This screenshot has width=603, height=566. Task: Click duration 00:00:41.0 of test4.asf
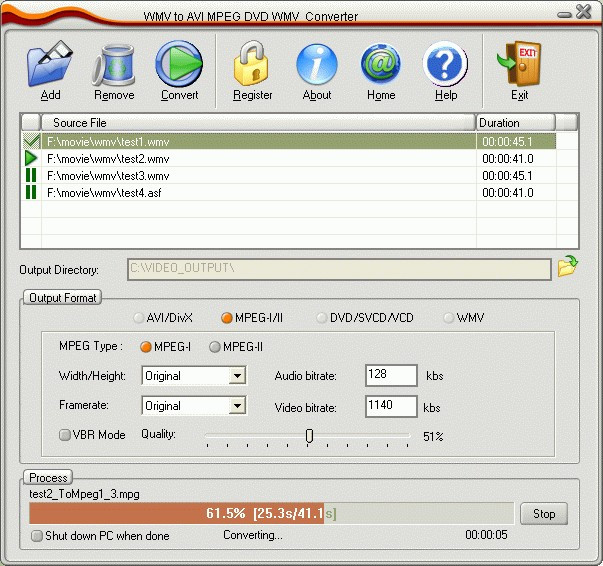508,193
